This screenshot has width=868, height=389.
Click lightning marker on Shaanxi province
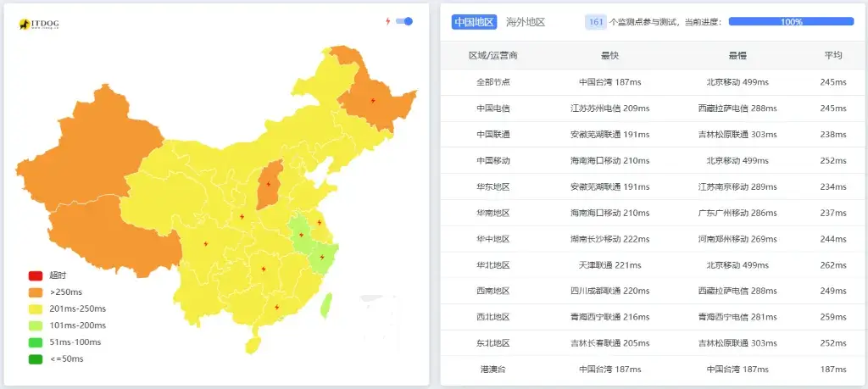(x=242, y=216)
